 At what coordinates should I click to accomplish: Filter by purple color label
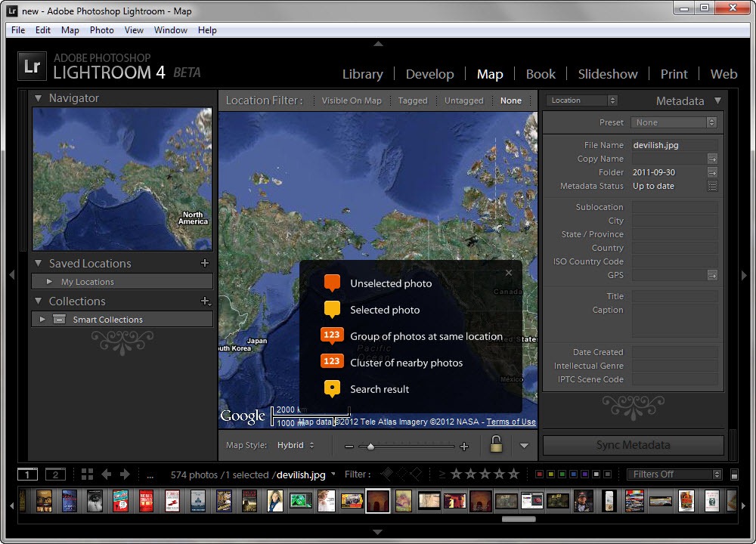click(x=585, y=474)
